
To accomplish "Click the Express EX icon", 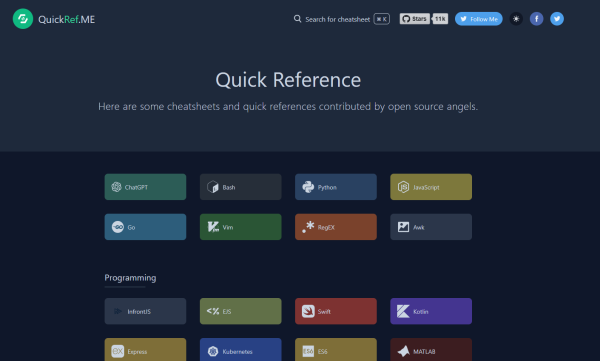I will tap(117, 351).
